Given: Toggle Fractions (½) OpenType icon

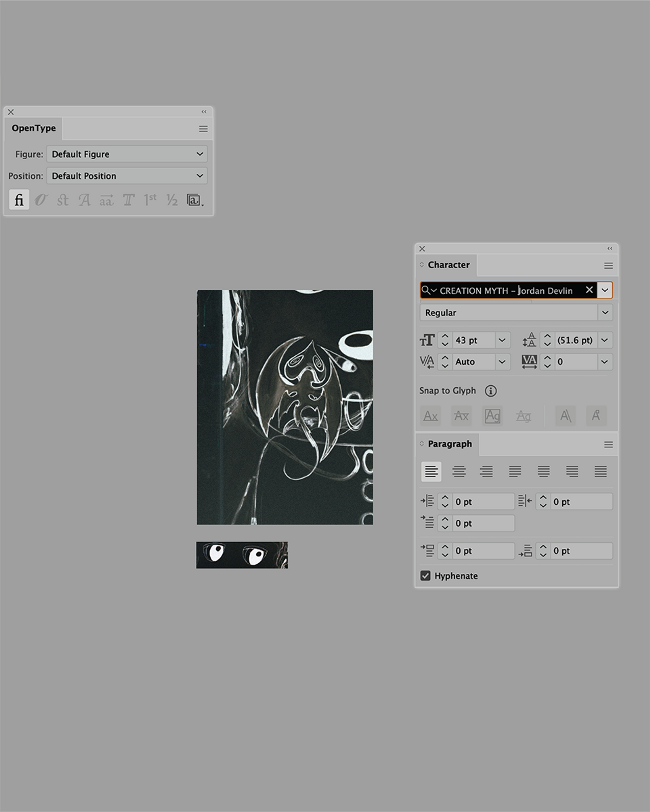Looking at the screenshot, I should 172,200.
